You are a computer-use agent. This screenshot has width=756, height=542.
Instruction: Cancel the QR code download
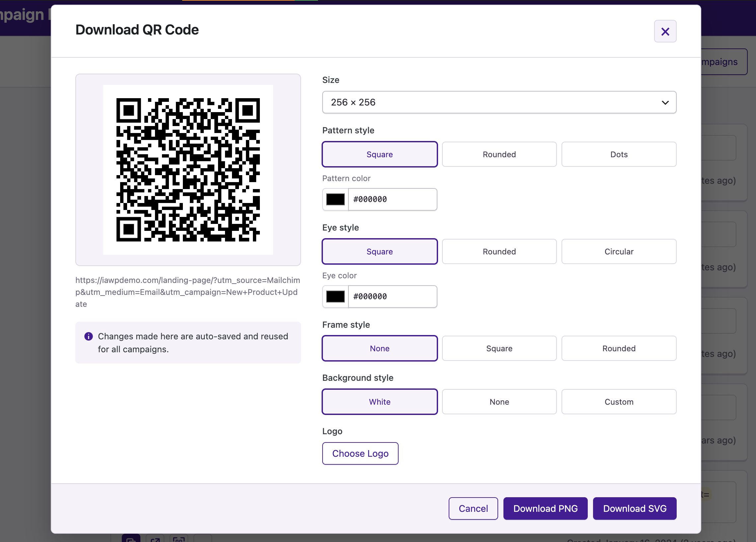tap(473, 508)
